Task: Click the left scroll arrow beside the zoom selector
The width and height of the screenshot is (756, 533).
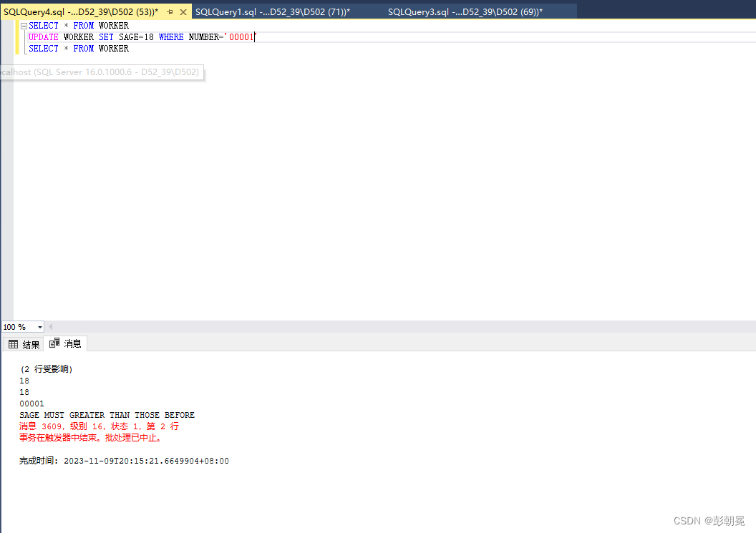Action: (49, 326)
